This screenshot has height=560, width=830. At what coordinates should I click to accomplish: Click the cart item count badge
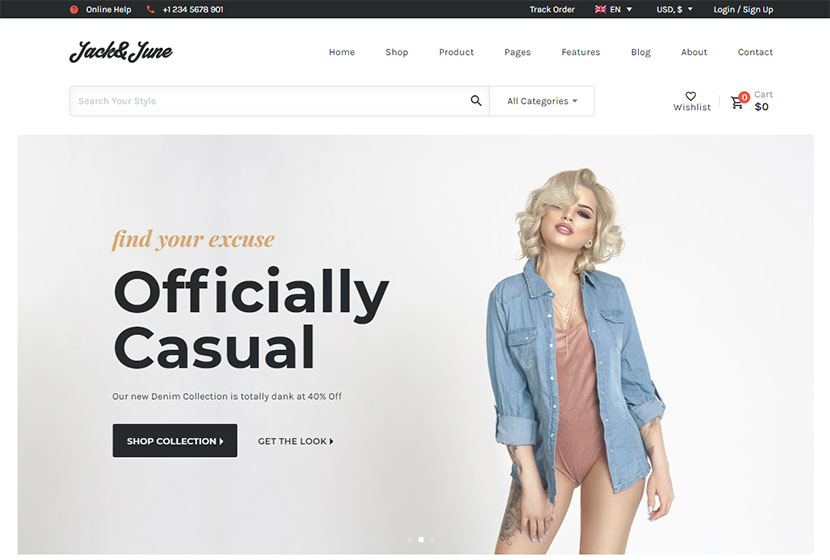(x=744, y=97)
